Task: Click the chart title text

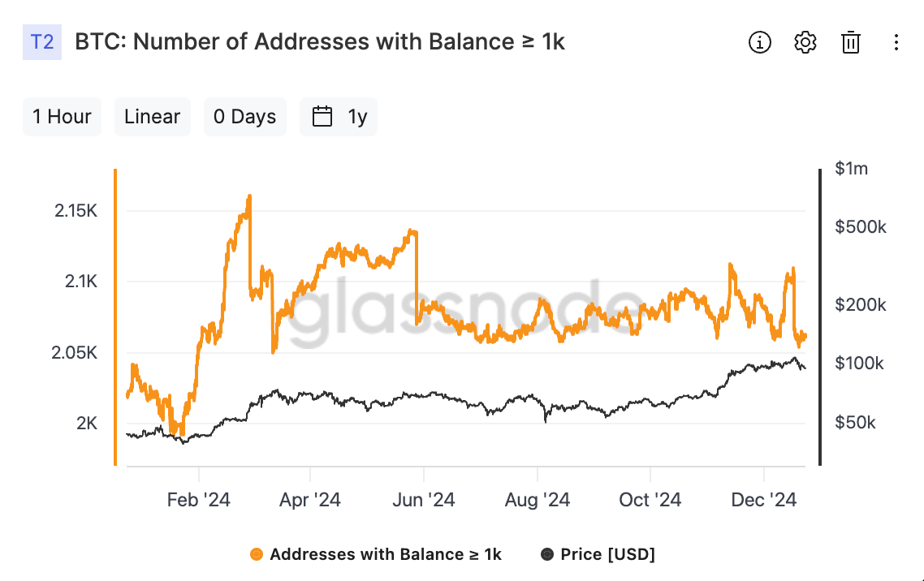Action: click(x=320, y=42)
